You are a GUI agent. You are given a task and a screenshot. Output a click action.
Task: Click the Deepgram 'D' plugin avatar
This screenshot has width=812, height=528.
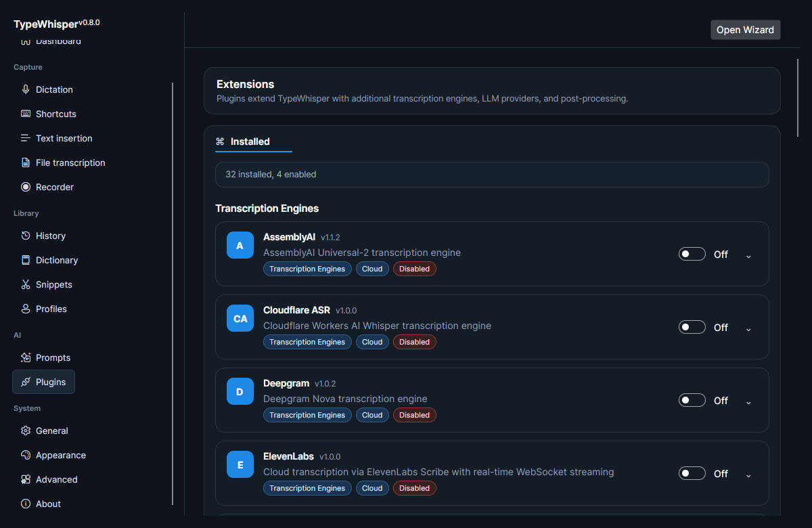coord(240,391)
